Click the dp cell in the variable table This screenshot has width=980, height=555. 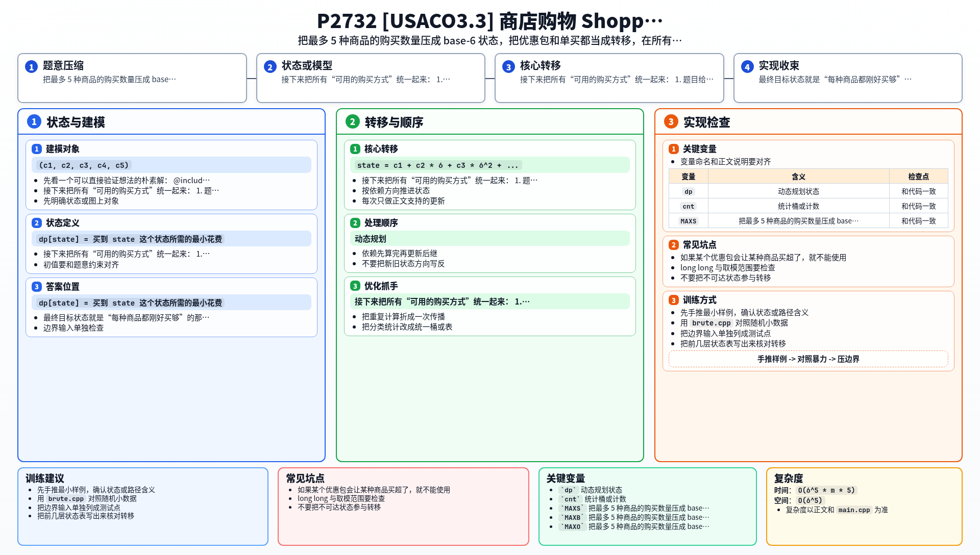689,192
